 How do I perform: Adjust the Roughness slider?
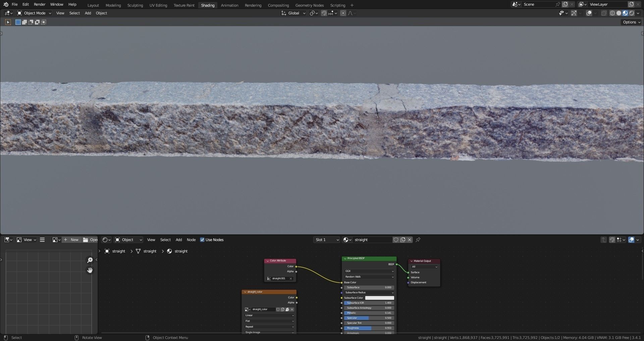(369, 328)
